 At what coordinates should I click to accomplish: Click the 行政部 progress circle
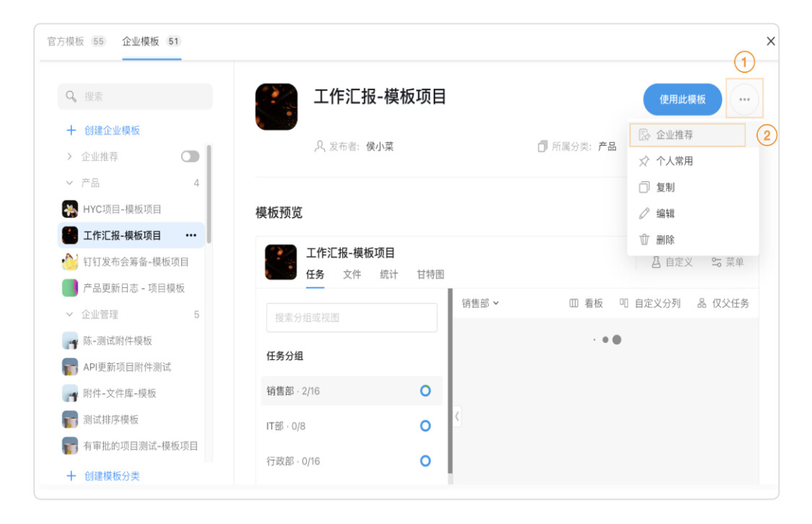(x=425, y=461)
